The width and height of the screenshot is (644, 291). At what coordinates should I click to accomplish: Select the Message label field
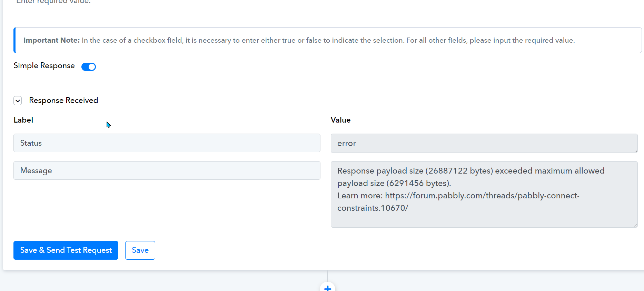tap(167, 170)
